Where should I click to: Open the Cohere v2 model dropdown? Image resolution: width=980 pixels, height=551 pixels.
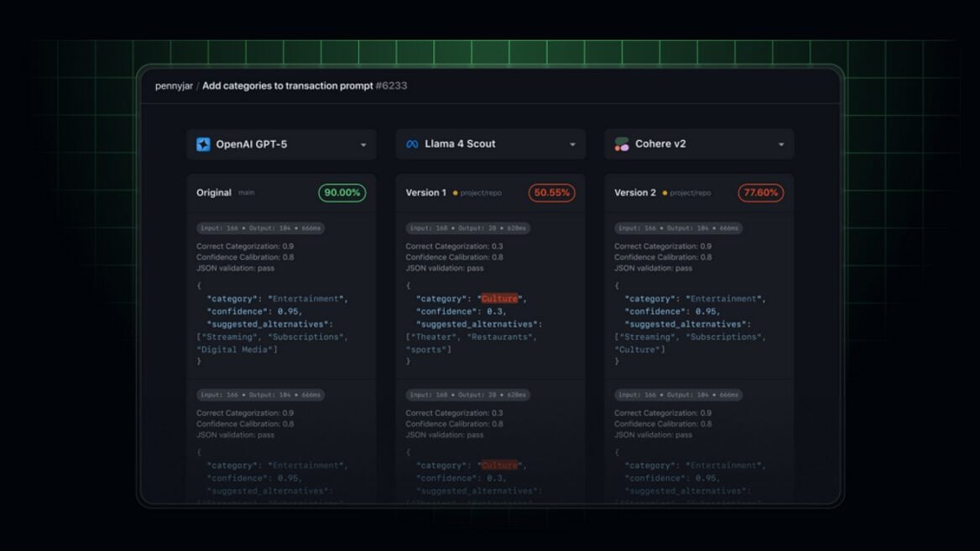click(699, 144)
